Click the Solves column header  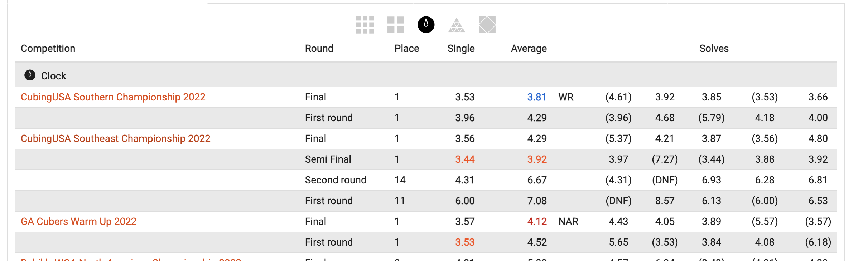[x=714, y=48]
